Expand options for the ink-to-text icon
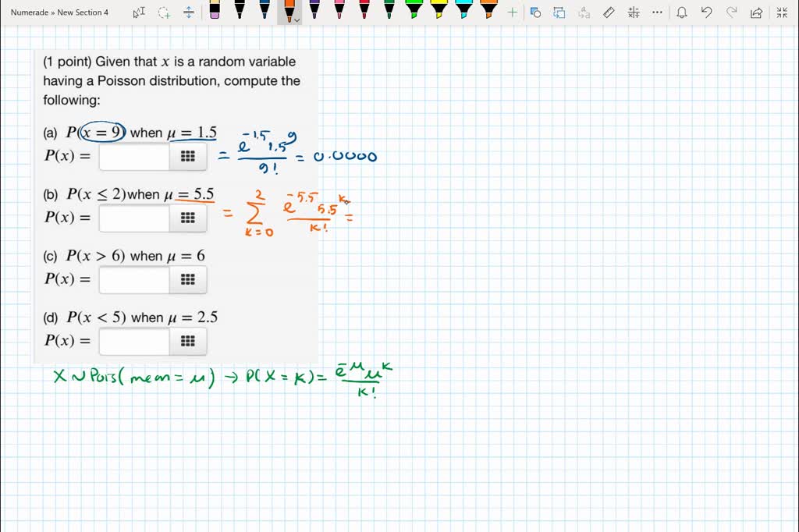This screenshot has height=532, width=799. [582, 12]
